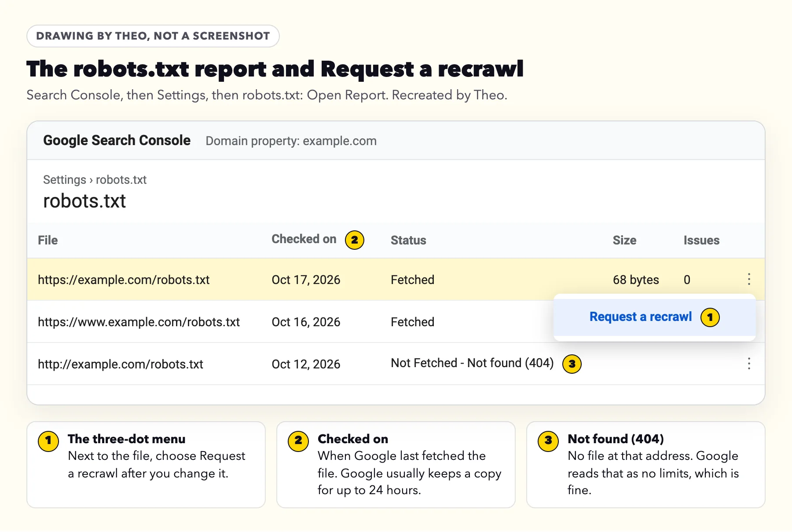Open three-dot menu for https://example.com/robots.txt row
The width and height of the screenshot is (792, 532).
[749, 279]
